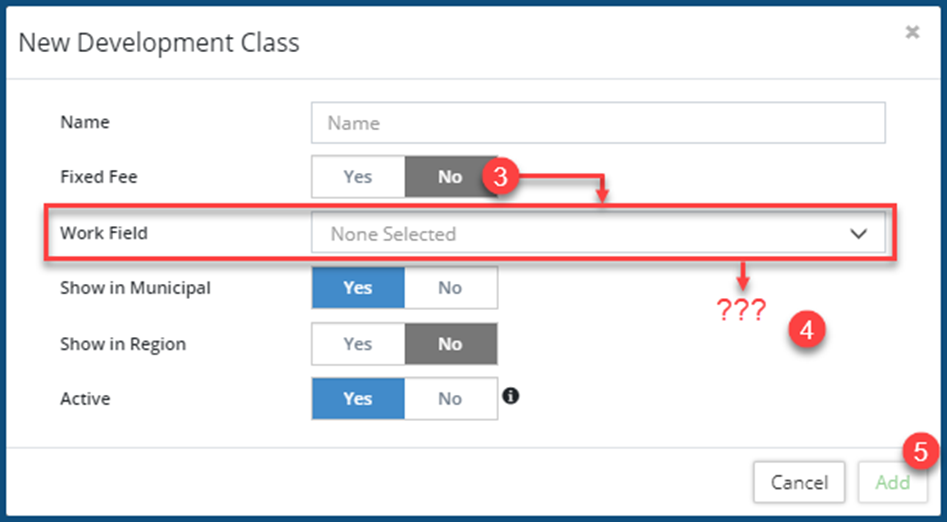Enable Show in Region with Yes
This screenshot has height=522, width=947.
point(358,344)
